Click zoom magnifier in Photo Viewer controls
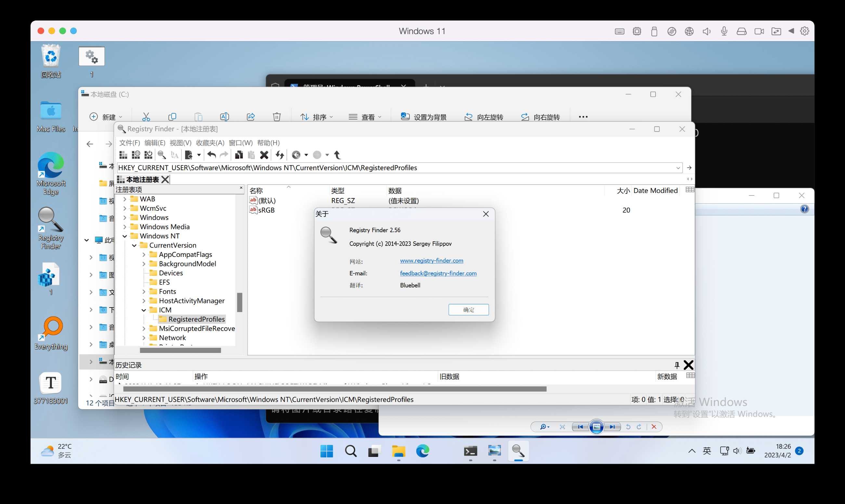Viewport: 845px width, 504px height. pos(544,427)
